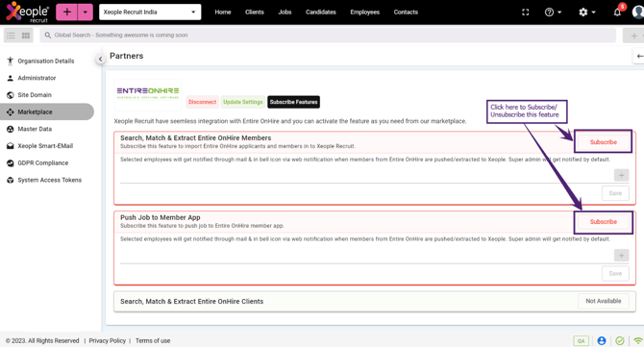Click the green checkmark status icon
The height and width of the screenshot is (347, 644).
(x=620, y=341)
